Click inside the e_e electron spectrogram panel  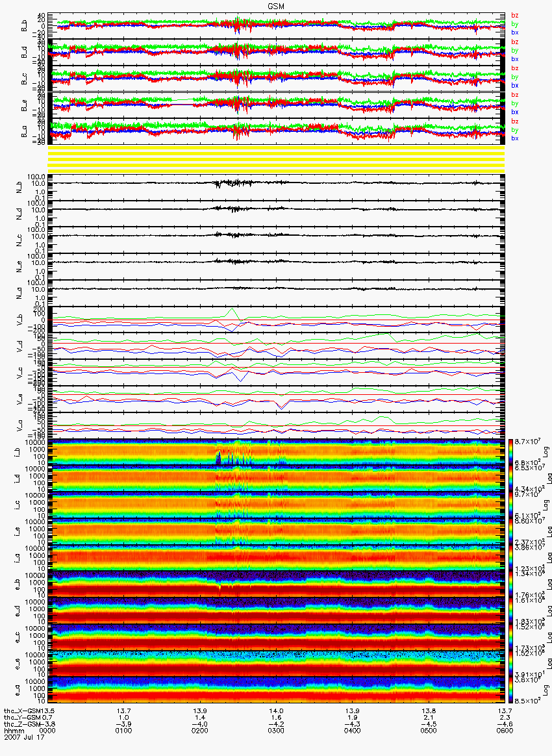276,663
